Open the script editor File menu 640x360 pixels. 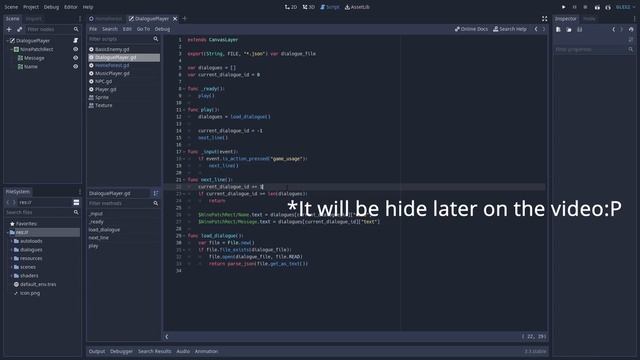coord(93,29)
